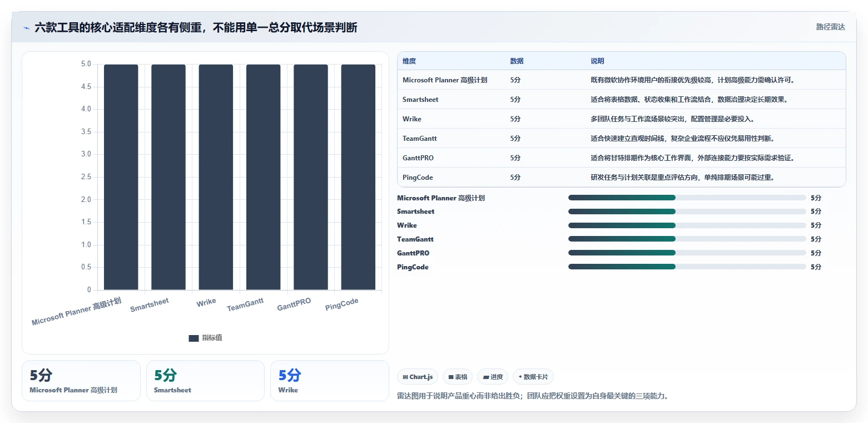Viewport: 868px width, 423px height.
Task: Click Wrike description about 配置管理
Action: 672,119
